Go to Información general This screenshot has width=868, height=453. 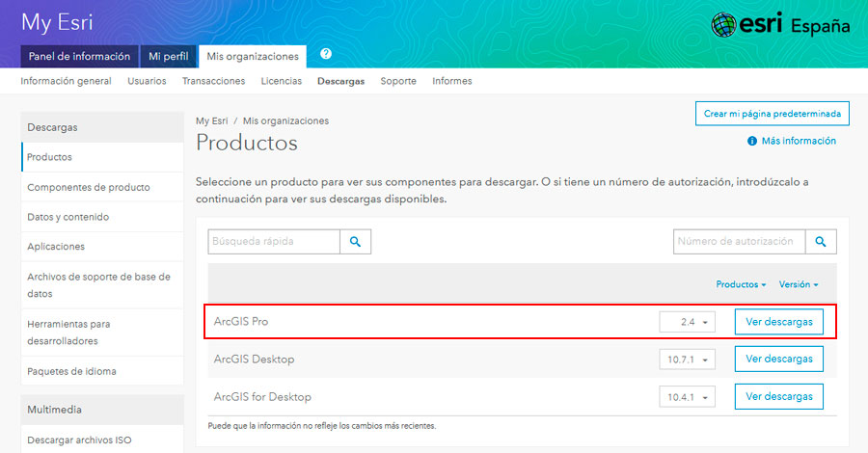click(66, 81)
